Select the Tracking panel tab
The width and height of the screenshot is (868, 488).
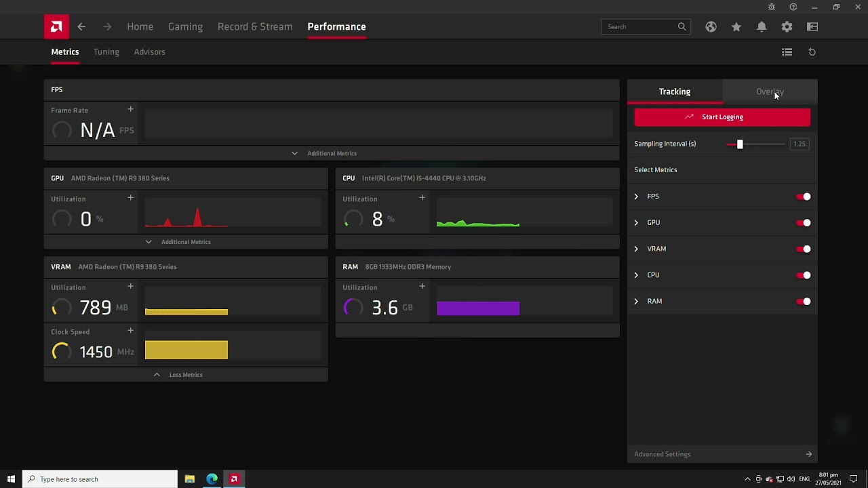tap(675, 91)
